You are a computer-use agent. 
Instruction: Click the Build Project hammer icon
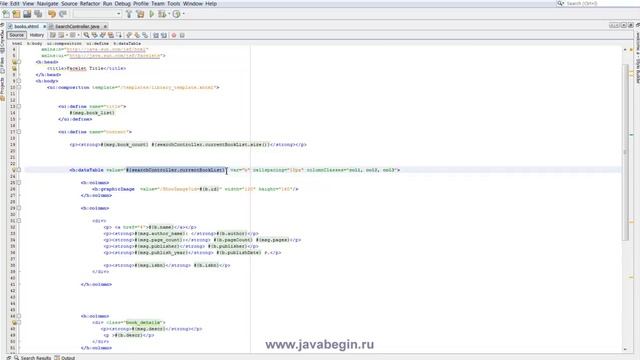129,14
